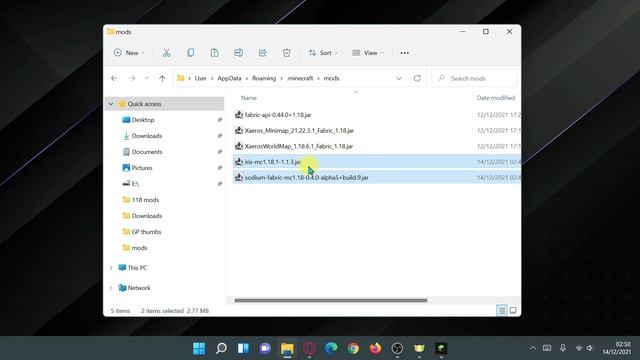Go up one folder level

coord(162,78)
